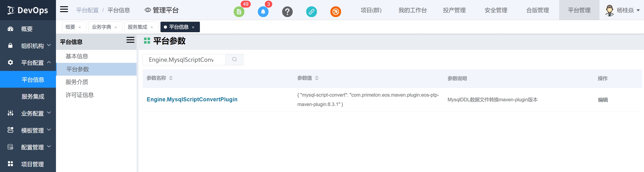Click the 管理平台 label

tap(165, 10)
